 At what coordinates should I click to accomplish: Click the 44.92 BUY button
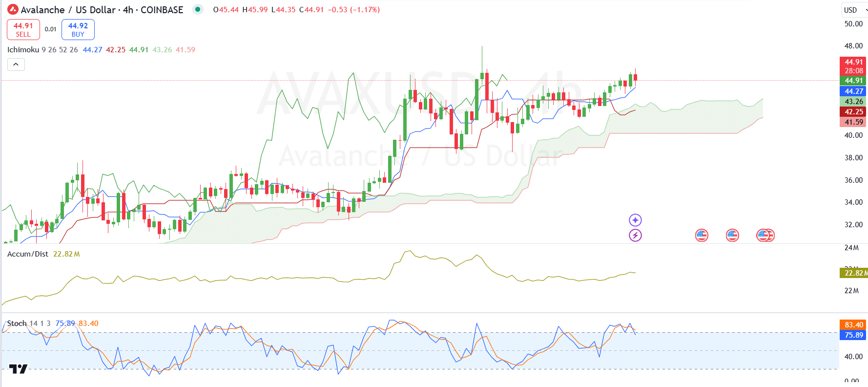coord(78,29)
